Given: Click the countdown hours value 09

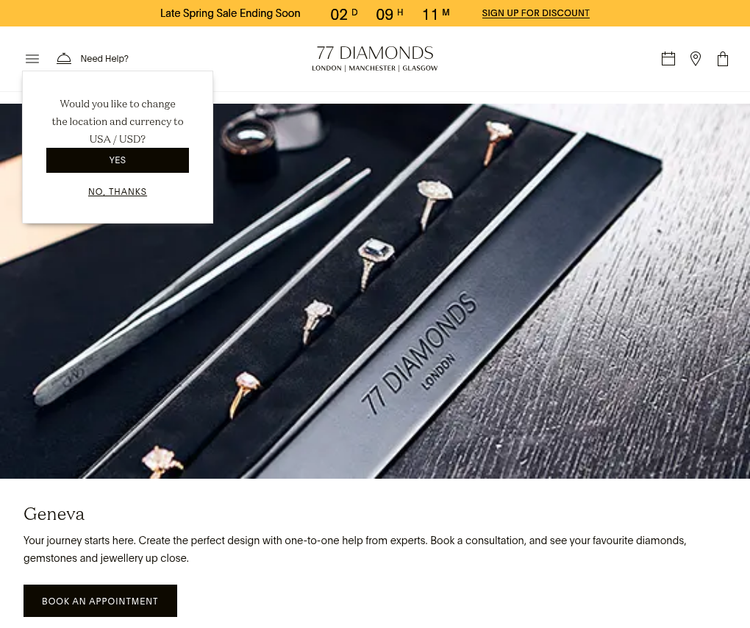Looking at the screenshot, I should point(384,14).
